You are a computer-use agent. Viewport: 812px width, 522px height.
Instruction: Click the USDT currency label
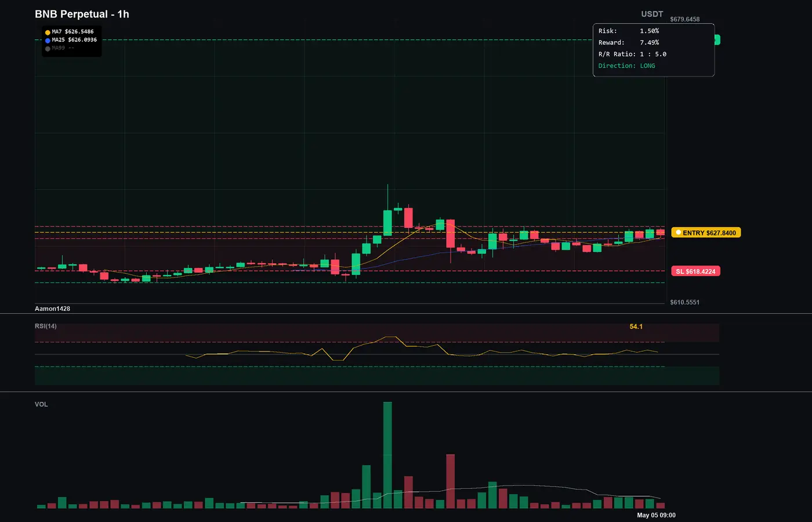pyautogui.click(x=652, y=14)
